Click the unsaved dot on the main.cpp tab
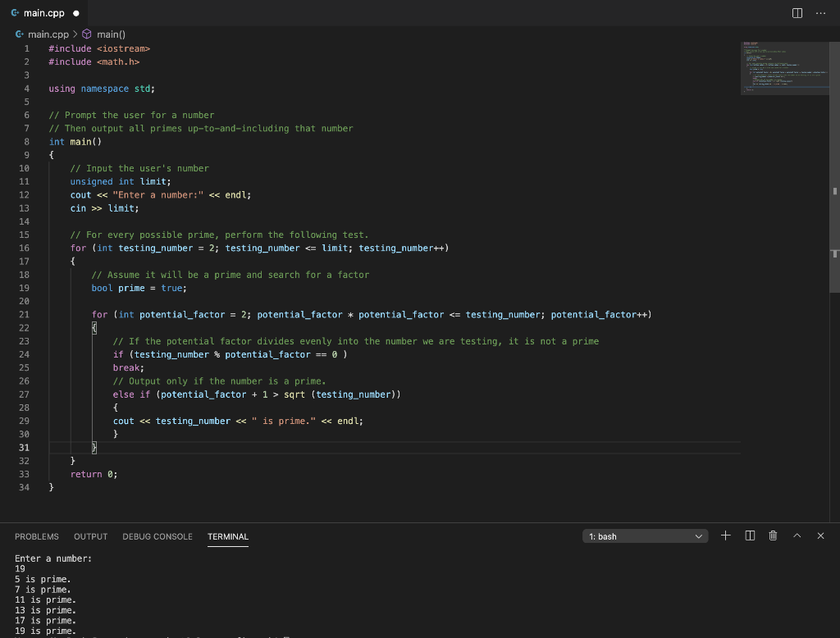The width and height of the screenshot is (840, 638). 75,14
